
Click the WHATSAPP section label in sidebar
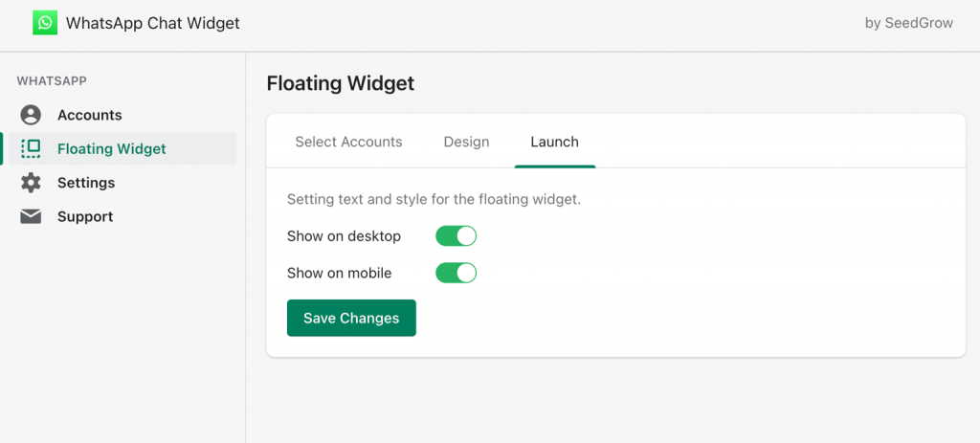pyautogui.click(x=52, y=80)
